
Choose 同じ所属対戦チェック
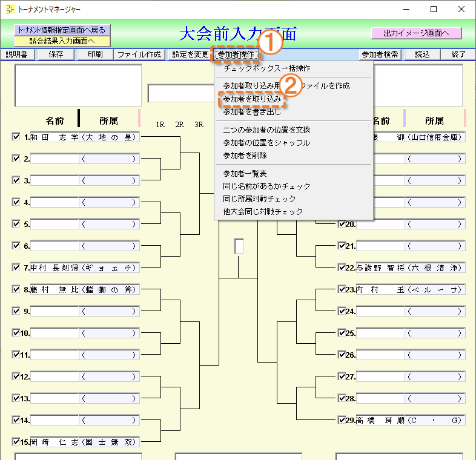pos(259,199)
